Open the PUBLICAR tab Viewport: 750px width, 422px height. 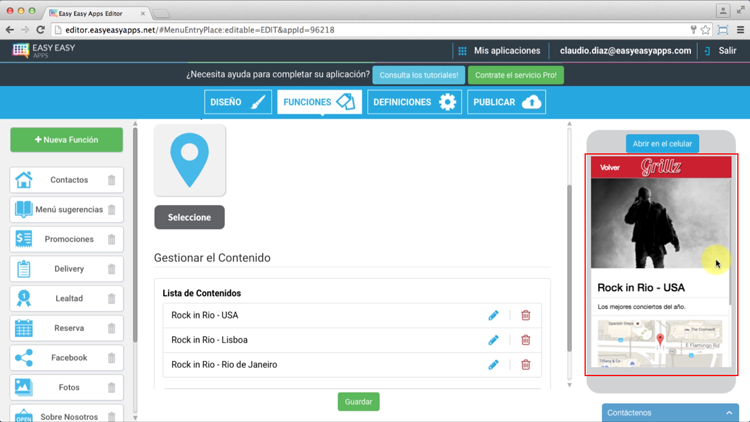(506, 102)
